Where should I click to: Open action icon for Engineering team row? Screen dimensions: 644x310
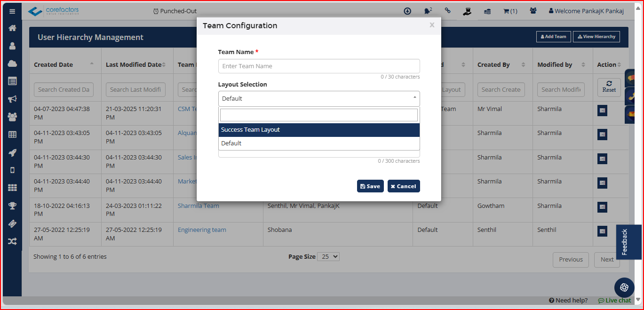point(602,231)
